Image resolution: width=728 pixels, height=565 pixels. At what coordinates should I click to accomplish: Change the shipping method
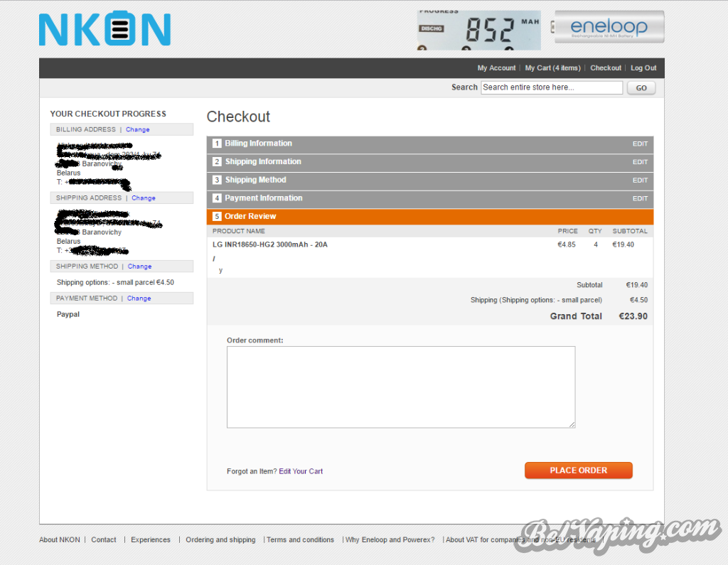point(140,267)
